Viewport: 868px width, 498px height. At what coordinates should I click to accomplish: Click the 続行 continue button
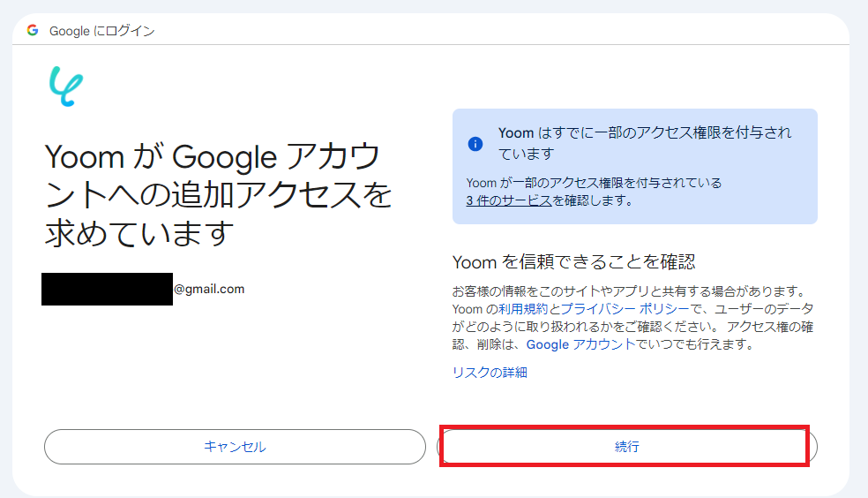626,447
